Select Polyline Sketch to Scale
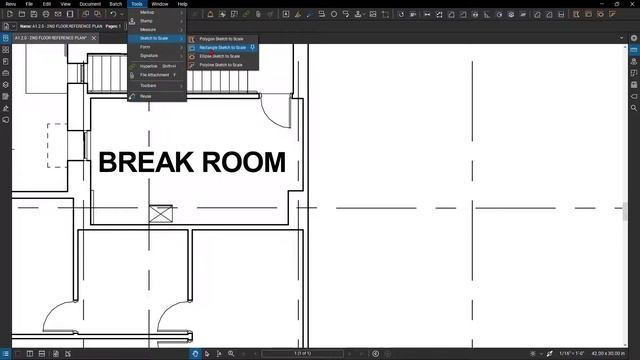 click(222, 65)
